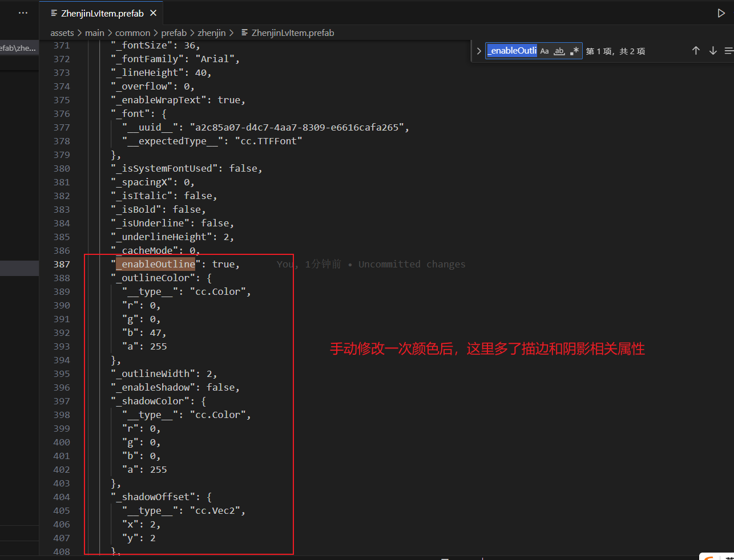Click the "_spacingX": 0 line
Screen dimensions: 734x560
pyautogui.click(x=152, y=182)
